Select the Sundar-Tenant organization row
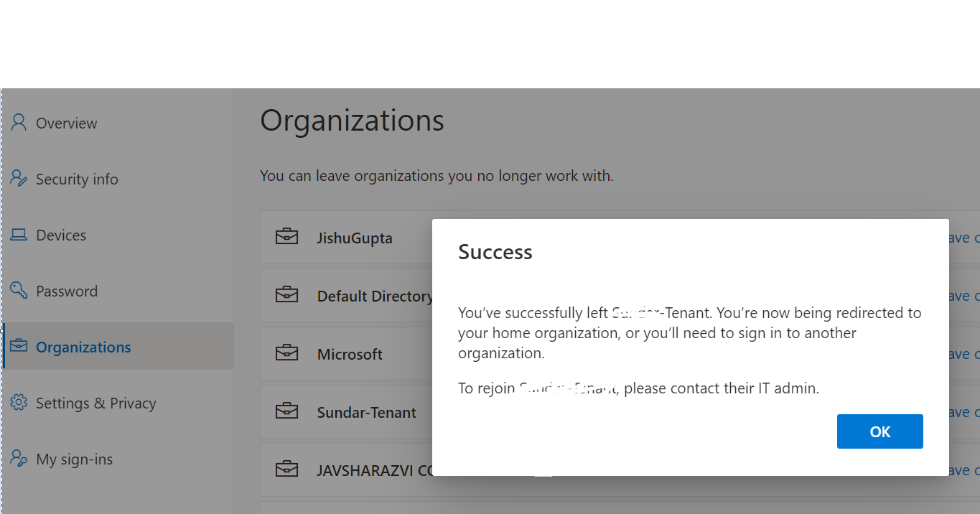 [x=366, y=411]
